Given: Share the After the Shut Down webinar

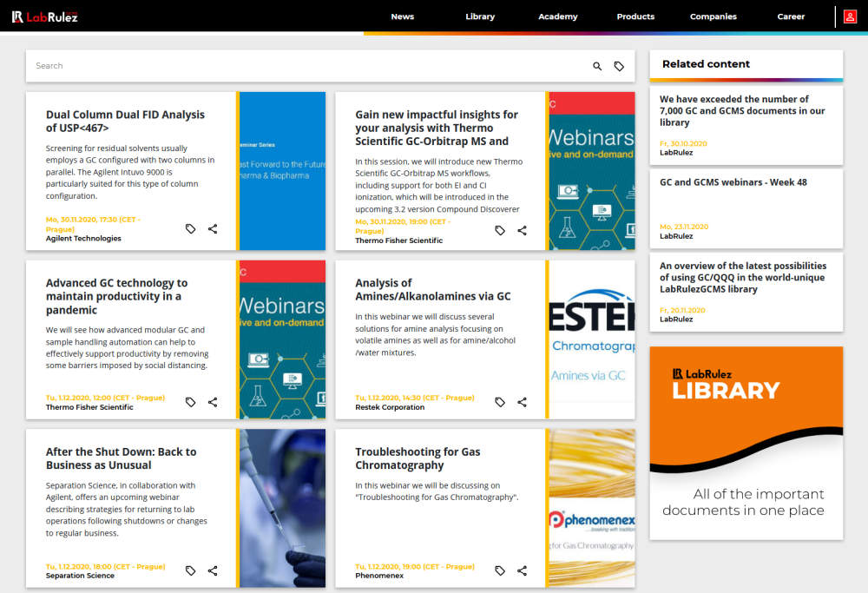Looking at the screenshot, I should pos(213,570).
